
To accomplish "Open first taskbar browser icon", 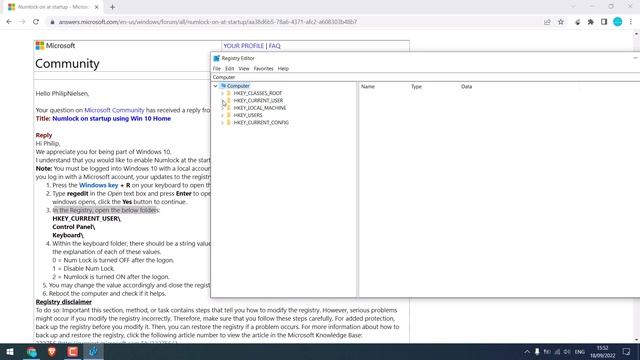I will (x=31, y=352).
